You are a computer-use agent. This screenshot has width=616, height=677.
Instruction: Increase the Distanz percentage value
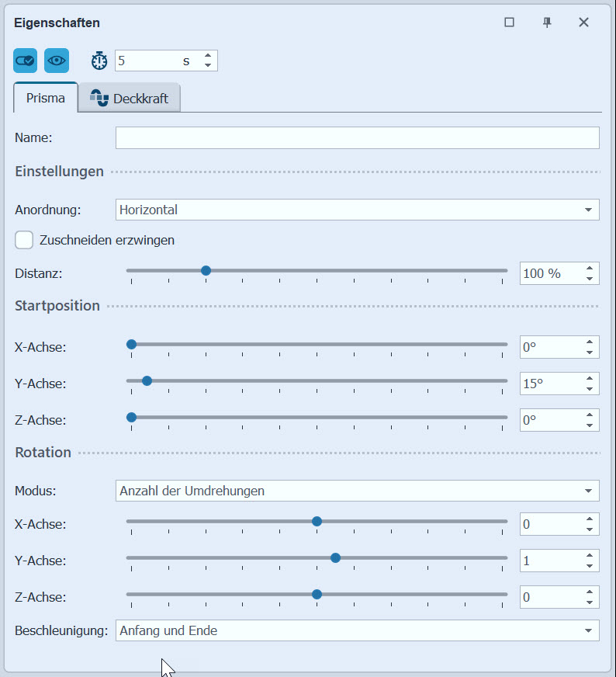[x=590, y=269]
